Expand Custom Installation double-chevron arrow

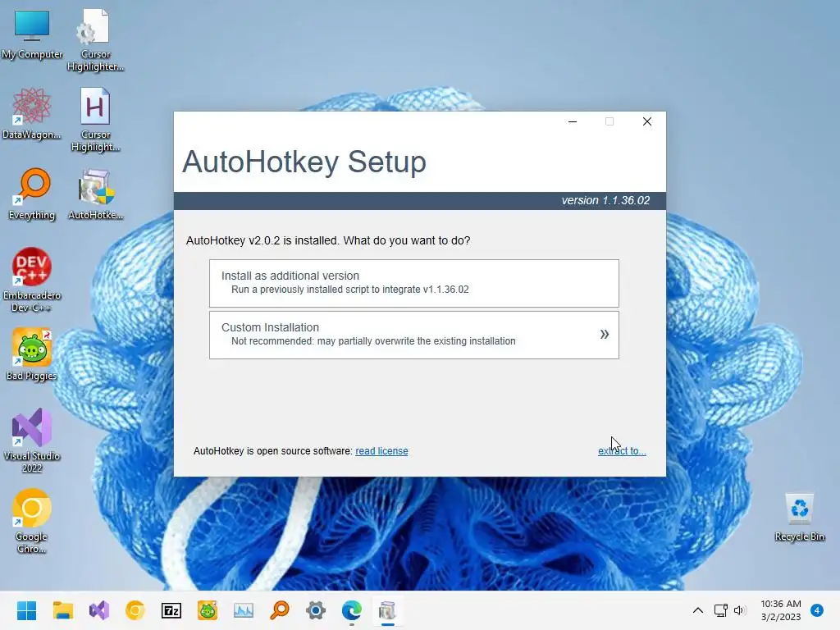click(605, 335)
